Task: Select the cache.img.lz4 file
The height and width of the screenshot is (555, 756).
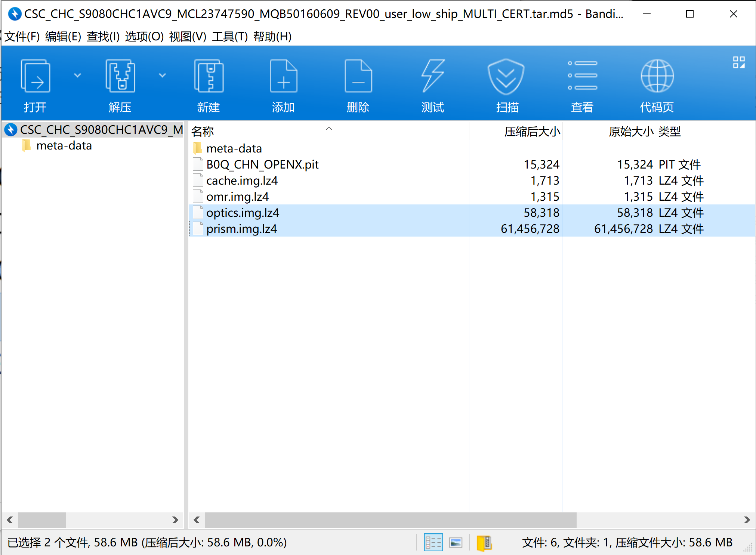Action: coord(472,181)
